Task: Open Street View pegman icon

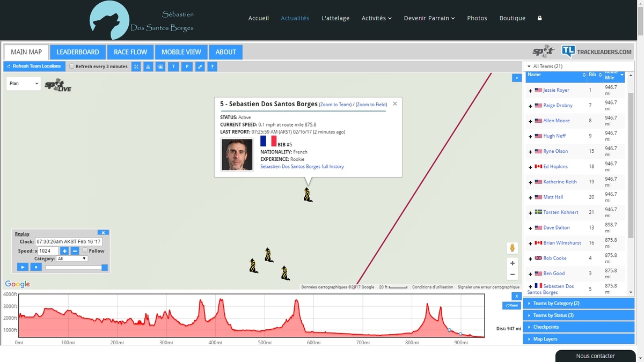Action: tap(513, 248)
